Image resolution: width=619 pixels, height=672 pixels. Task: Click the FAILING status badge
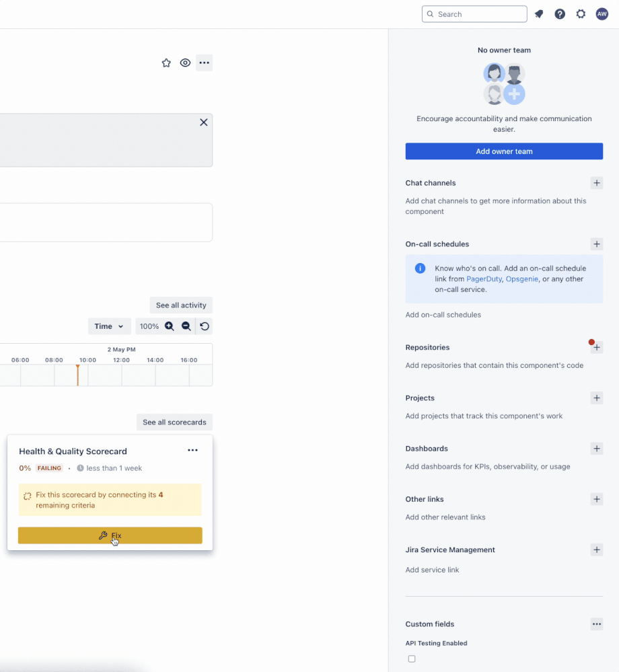[x=49, y=468]
